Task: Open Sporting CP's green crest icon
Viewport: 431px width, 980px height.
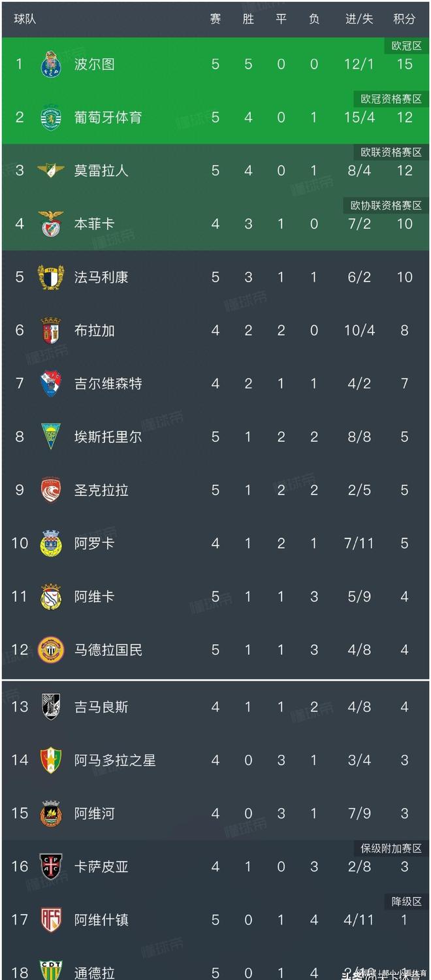Action: tap(50, 118)
